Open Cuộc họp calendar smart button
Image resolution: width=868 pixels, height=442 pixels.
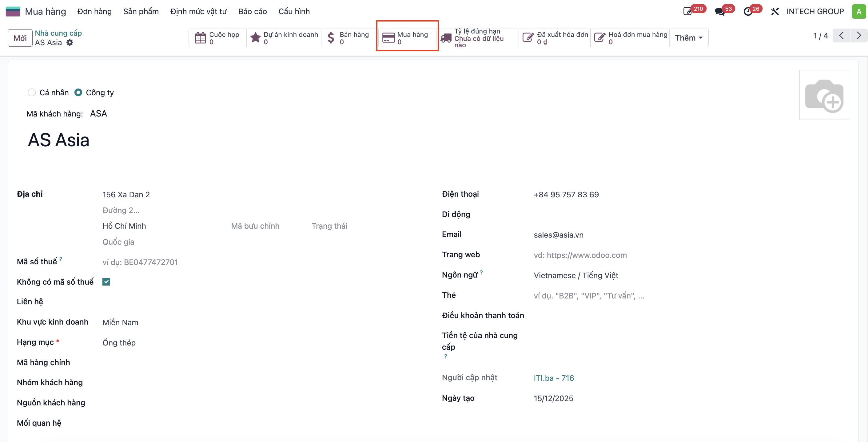(218, 38)
